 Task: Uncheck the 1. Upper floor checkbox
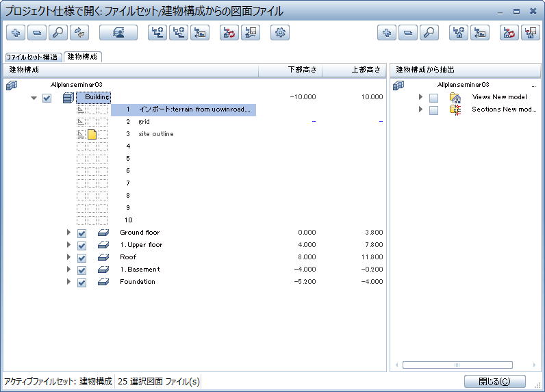click(81, 246)
